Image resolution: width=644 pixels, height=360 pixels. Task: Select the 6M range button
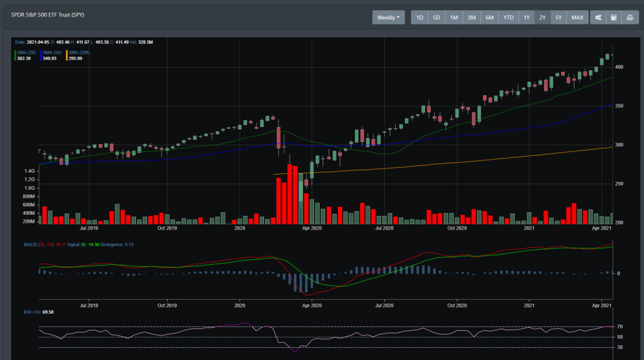[489, 18]
